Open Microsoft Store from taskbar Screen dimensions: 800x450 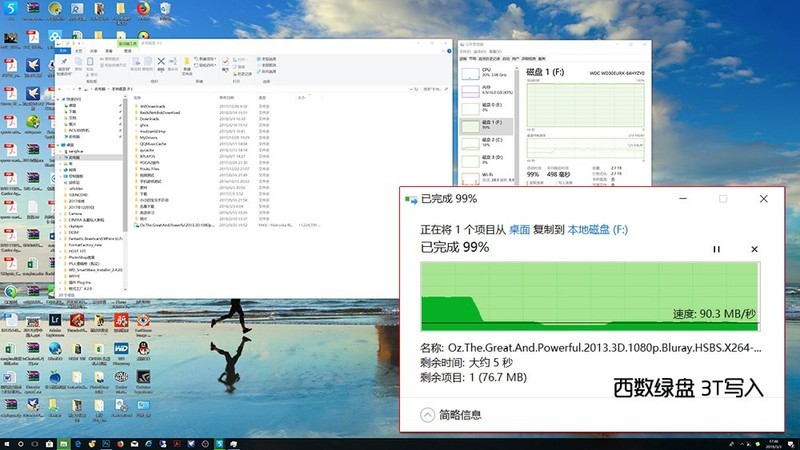[49, 444]
